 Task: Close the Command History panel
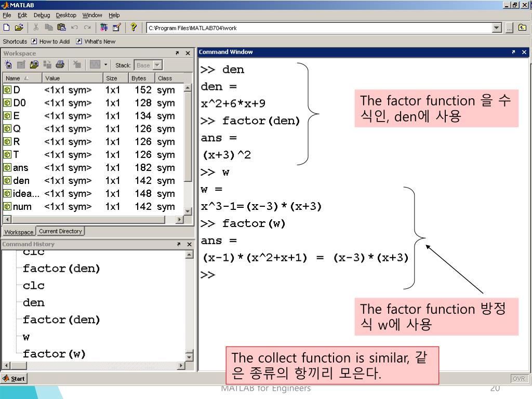(189, 244)
